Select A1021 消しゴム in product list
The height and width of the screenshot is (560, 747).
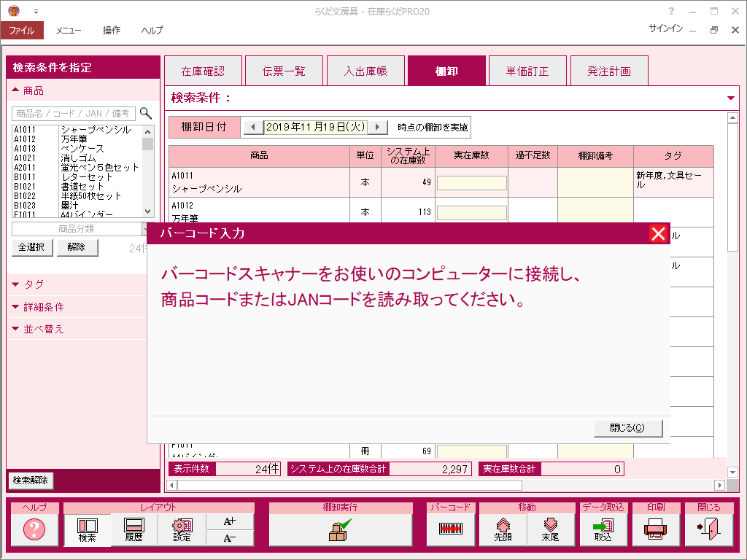[77, 158]
